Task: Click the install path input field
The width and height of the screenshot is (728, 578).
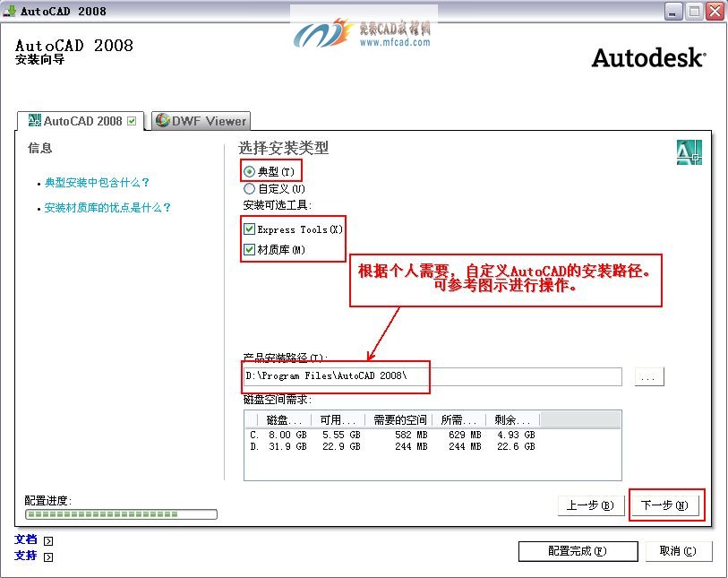Action: 433,376
